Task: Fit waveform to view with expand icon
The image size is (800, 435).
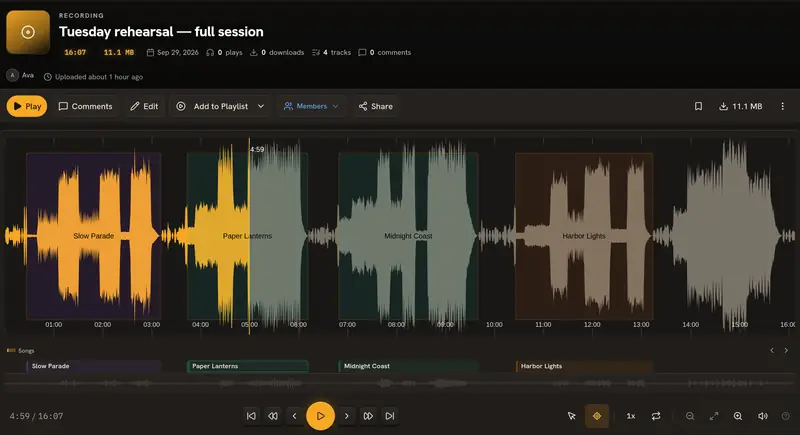Action: tap(714, 416)
